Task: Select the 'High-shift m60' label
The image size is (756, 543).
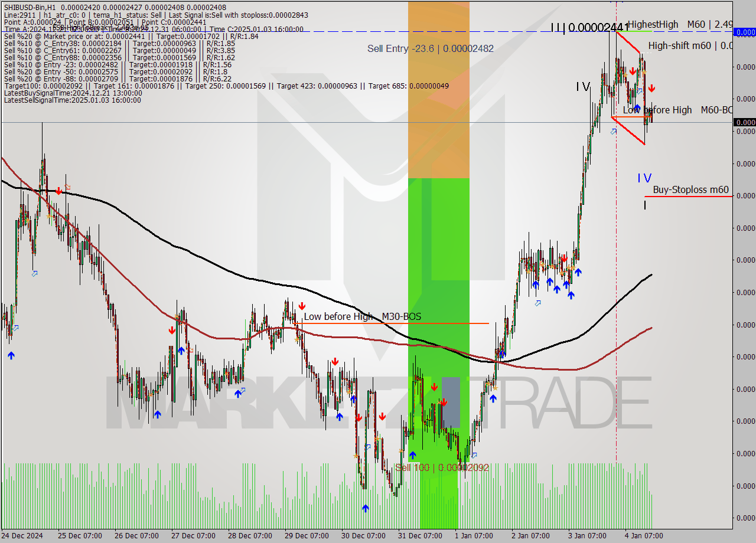Action: tap(690, 45)
